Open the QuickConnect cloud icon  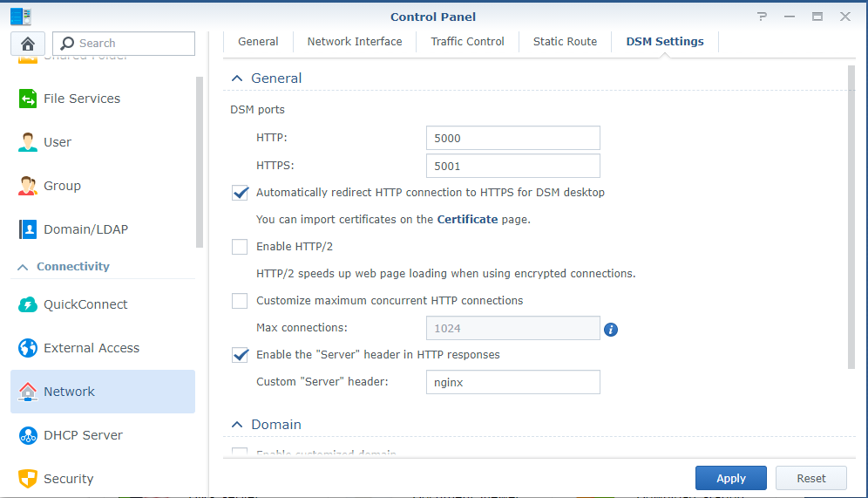click(28, 304)
